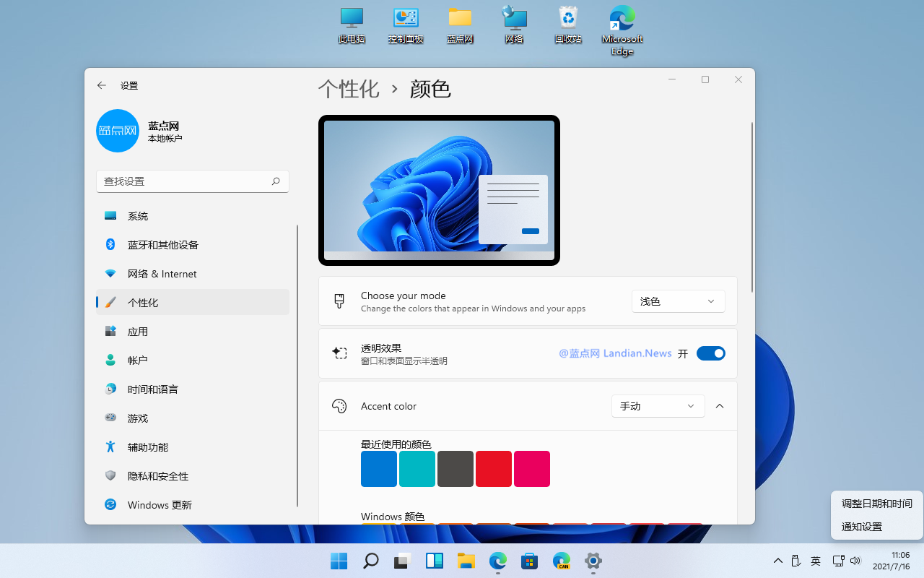924x578 pixels.
Task: Pick pink recent color swatch
Action: tap(532, 469)
